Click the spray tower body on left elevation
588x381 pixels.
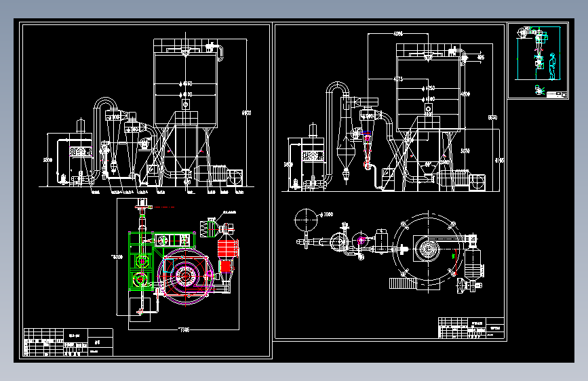pos(186,90)
